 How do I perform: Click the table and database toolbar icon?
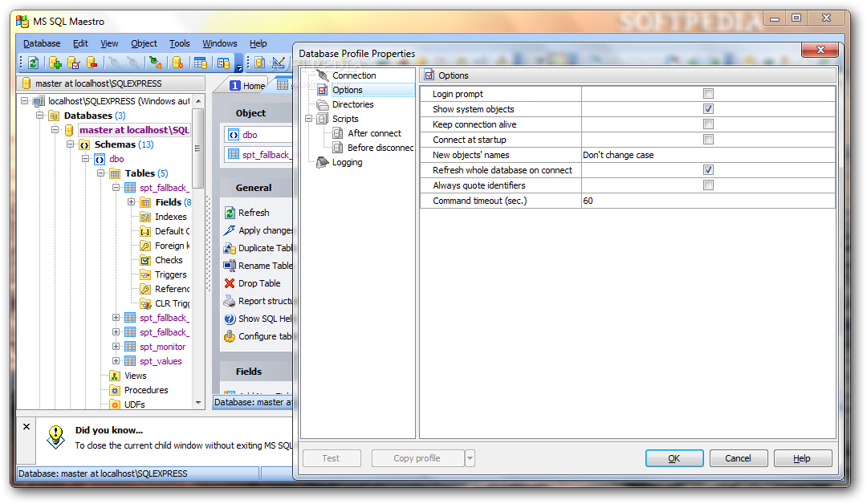tap(201, 63)
